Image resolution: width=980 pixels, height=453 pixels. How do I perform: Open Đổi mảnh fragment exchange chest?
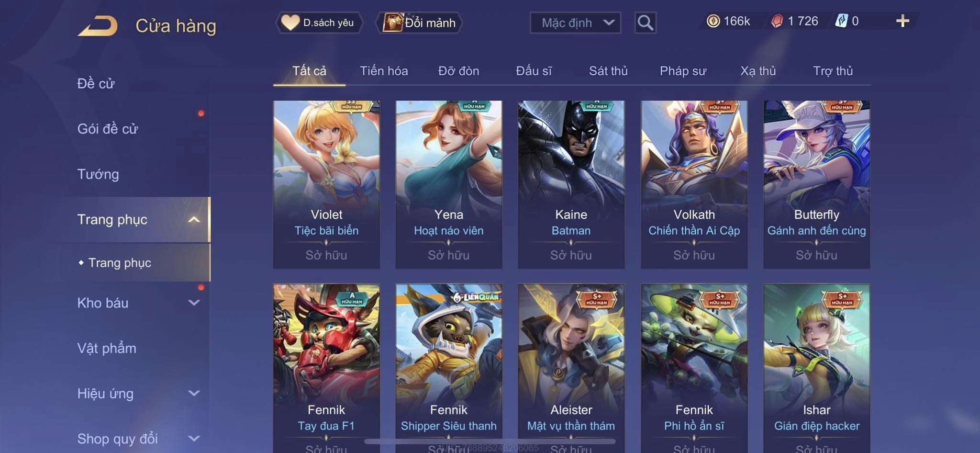419,23
